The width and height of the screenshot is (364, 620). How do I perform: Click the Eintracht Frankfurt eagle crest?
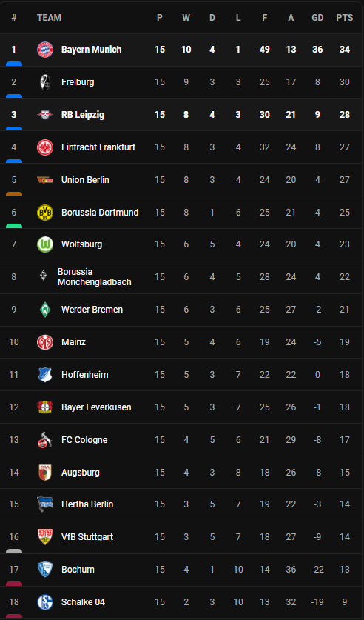[x=45, y=147]
